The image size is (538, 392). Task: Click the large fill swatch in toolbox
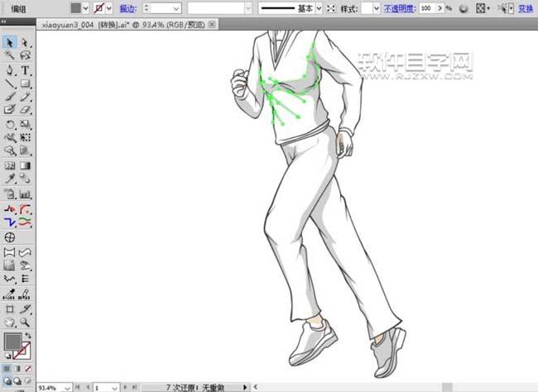[x=12, y=342]
